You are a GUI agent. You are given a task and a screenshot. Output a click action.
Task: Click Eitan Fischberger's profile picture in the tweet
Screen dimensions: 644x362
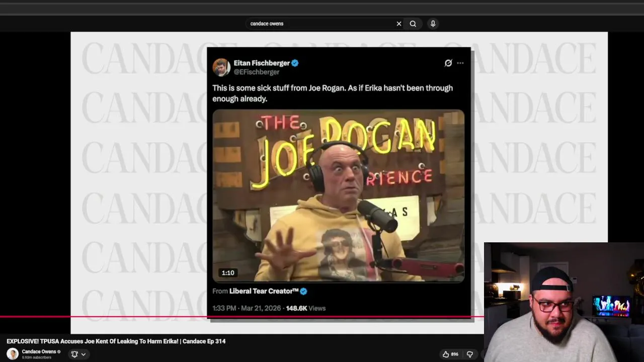pos(221,67)
